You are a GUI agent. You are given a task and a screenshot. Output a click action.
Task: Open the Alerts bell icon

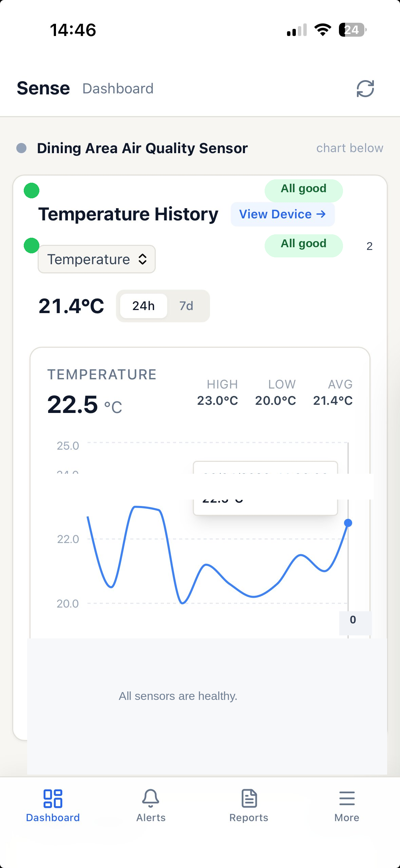(151, 798)
